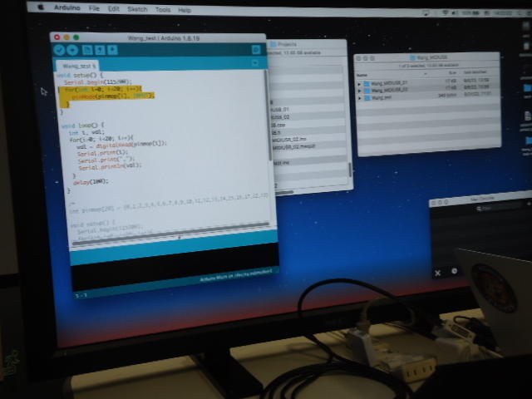The image size is (532, 399).
Task: Click the "void setup() {" code line
Action: click(80, 75)
